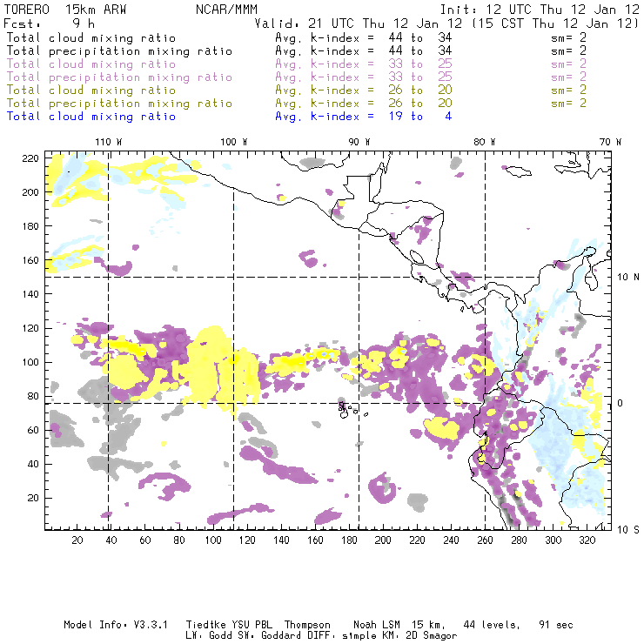Viewport: 644px width, 644px height.
Task: Click the black 'Total cloud mixing ratio' legend label
Action: [x=91, y=38]
